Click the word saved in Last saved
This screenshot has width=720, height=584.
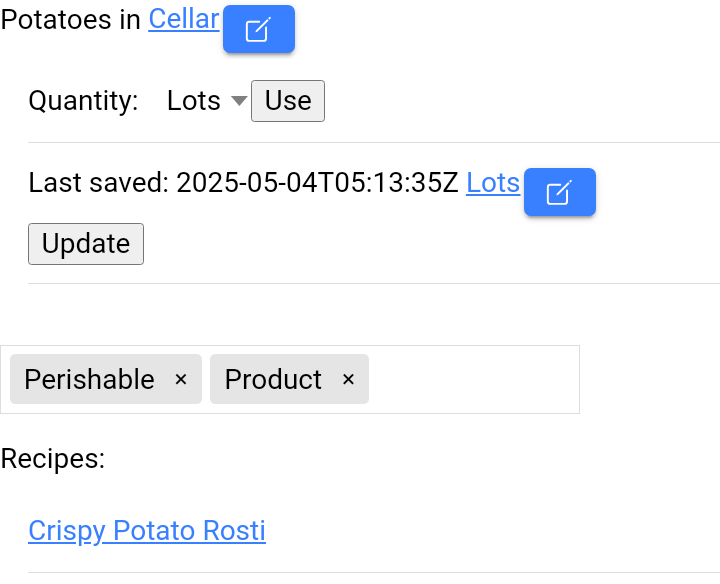coord(129,183)
